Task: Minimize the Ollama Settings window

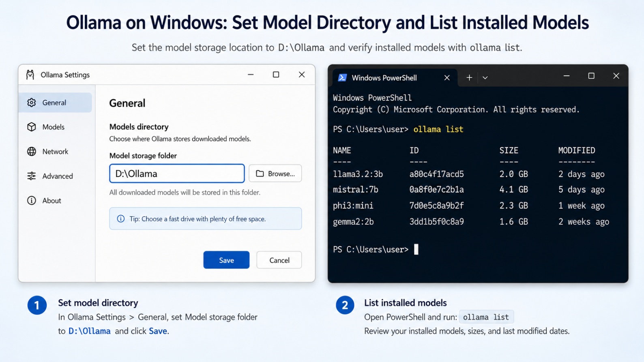Action: [251, 75]
